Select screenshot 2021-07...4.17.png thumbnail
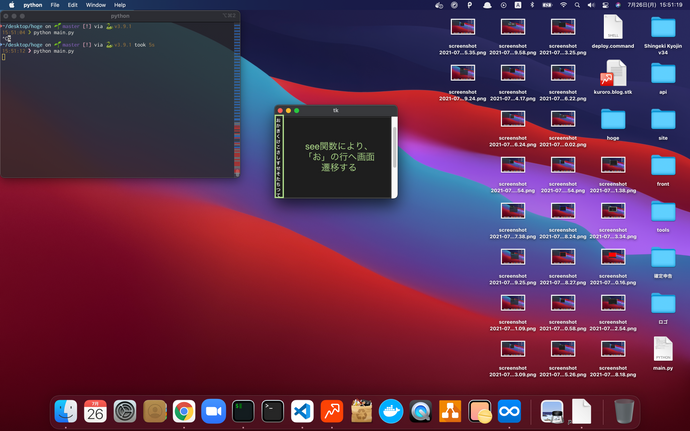This screenshot has width=690, height=431. click(x=513, y=73)
